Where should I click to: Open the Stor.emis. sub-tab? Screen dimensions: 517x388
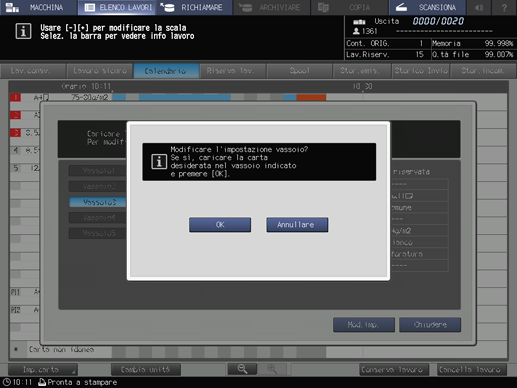[362, 71]
